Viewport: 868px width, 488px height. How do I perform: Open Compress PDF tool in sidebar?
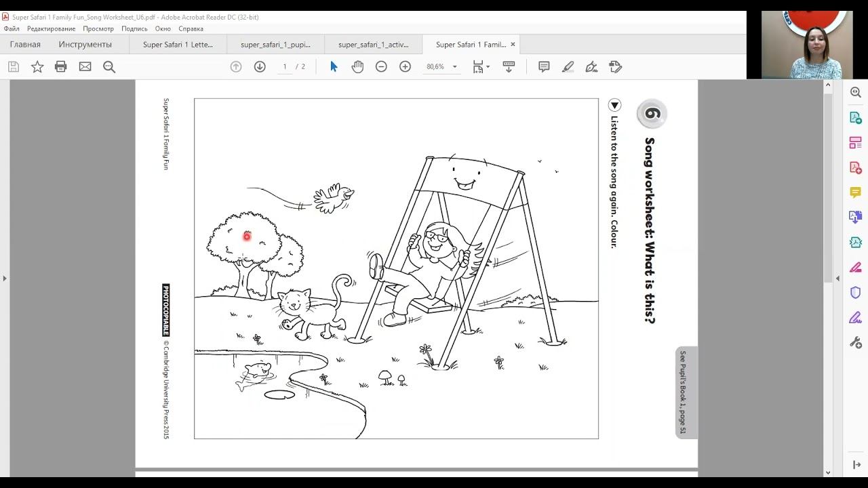(x=856, y=243)
